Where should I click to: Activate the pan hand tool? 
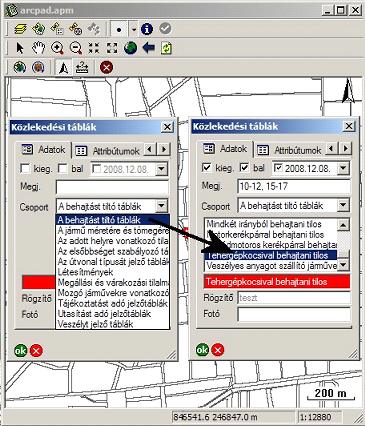[39, 48]
